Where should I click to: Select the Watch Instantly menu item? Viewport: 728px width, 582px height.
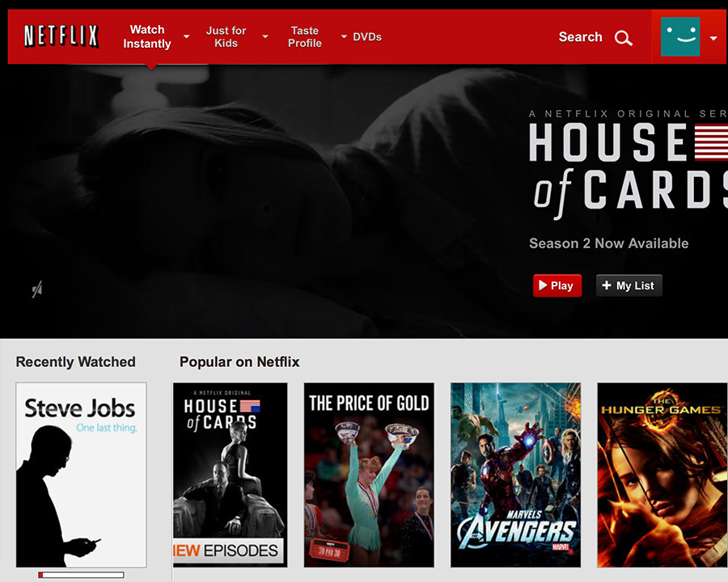click(x=147, y=36)
